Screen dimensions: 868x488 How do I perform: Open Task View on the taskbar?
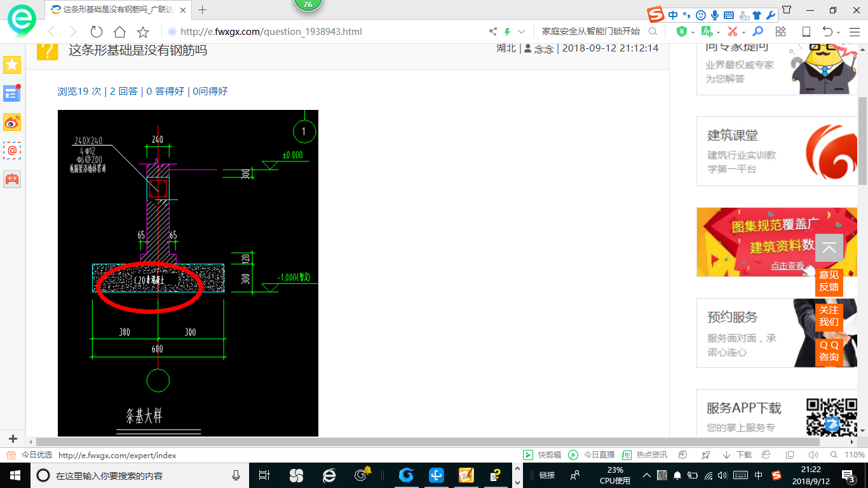point(264,475)
